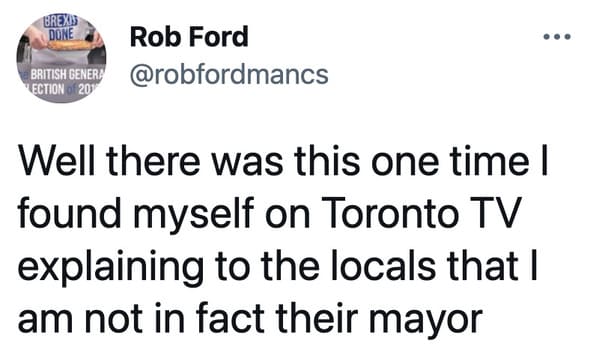Select 'British General Election' text on the avatar

(63, 81)
